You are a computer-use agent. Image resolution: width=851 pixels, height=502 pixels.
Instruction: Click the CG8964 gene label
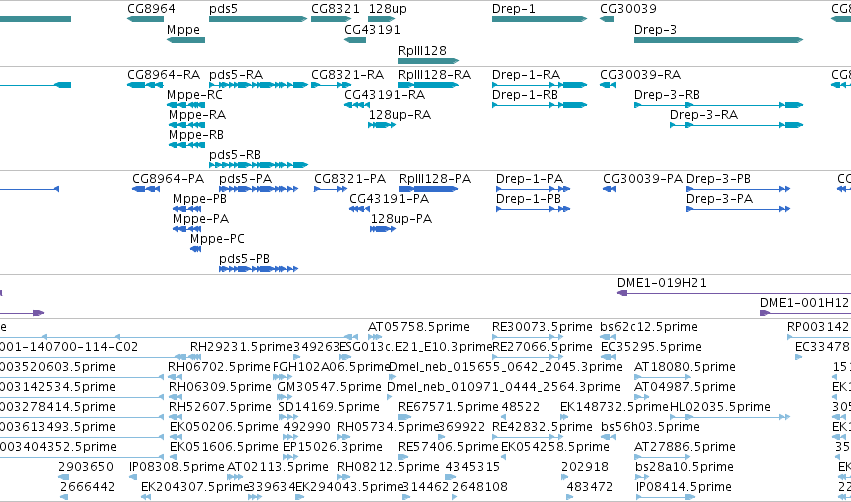[151, 9]
